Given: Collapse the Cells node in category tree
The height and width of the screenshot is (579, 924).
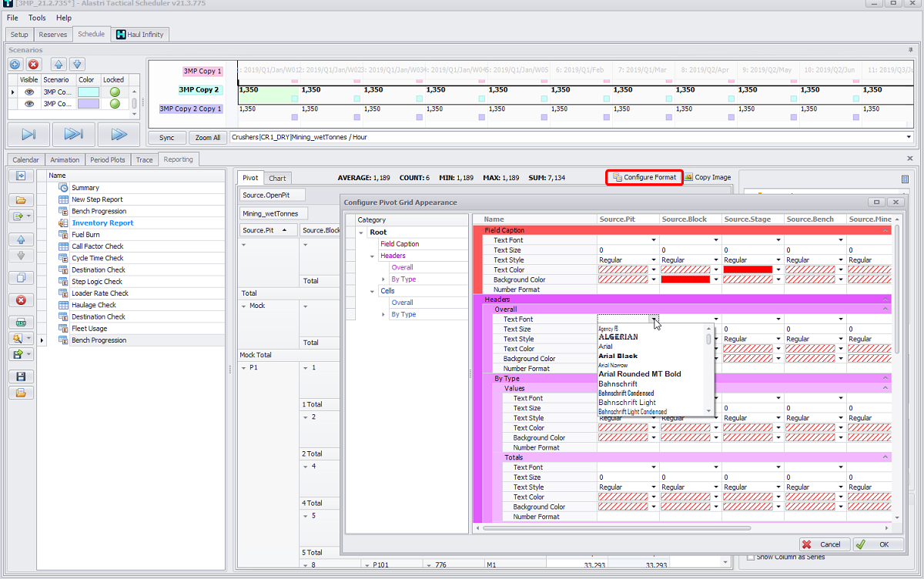Looking at the screenshot, I should (x=373, y=291).
